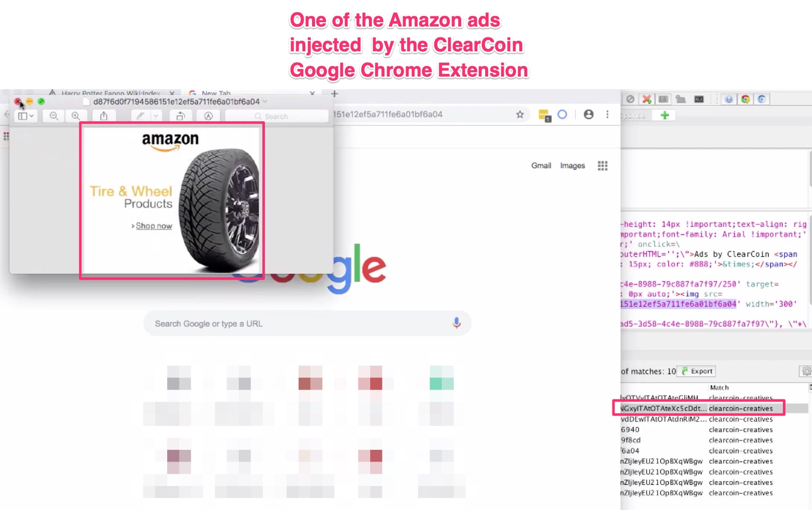Rotate the image with the rotate icon
Viewport: 812px width, 510px height.
pos(180,116)
